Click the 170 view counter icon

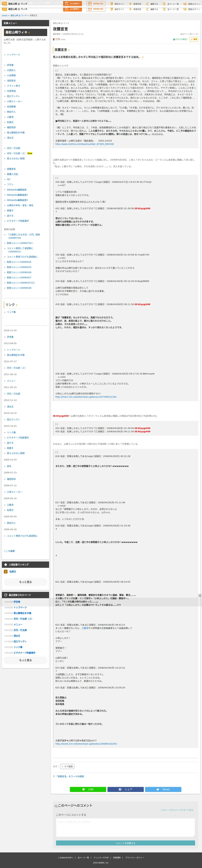pos(54,39)
